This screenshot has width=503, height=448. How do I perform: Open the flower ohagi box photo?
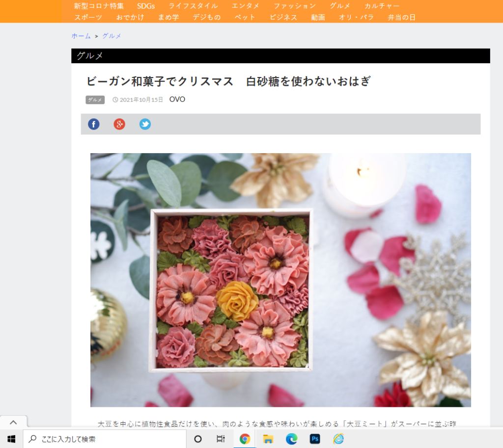tap(280, 280)
